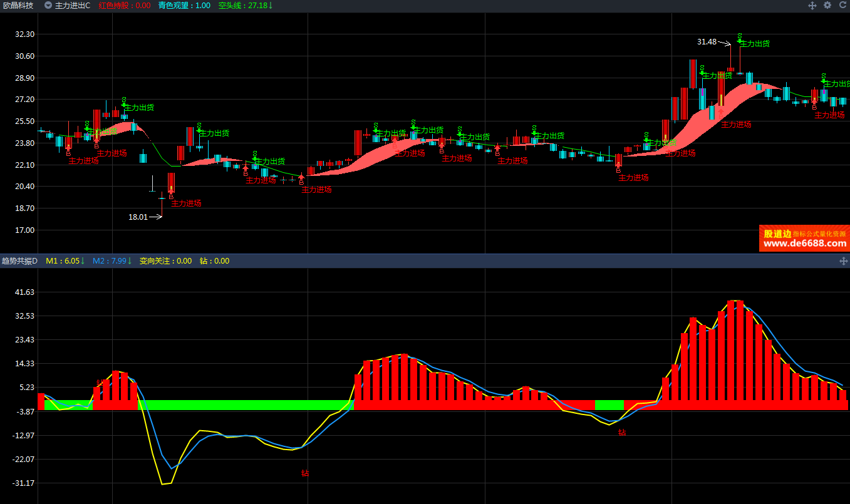This screenshot has height=504, width=850.
Task: Click the 变向关注 value label
Action: coord(165,261)
